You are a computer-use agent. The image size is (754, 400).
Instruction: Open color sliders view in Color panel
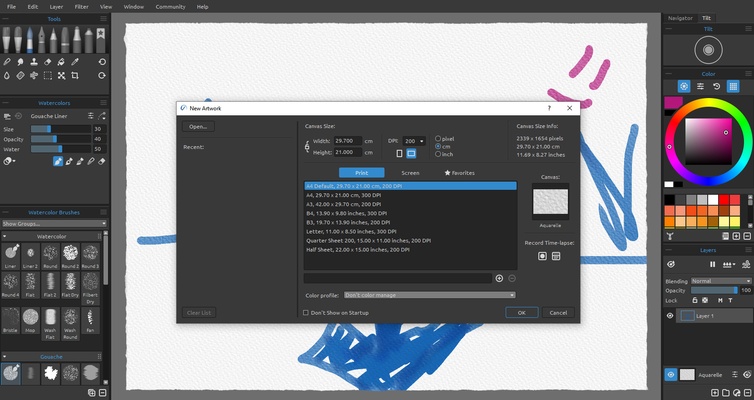coord(700,87)
